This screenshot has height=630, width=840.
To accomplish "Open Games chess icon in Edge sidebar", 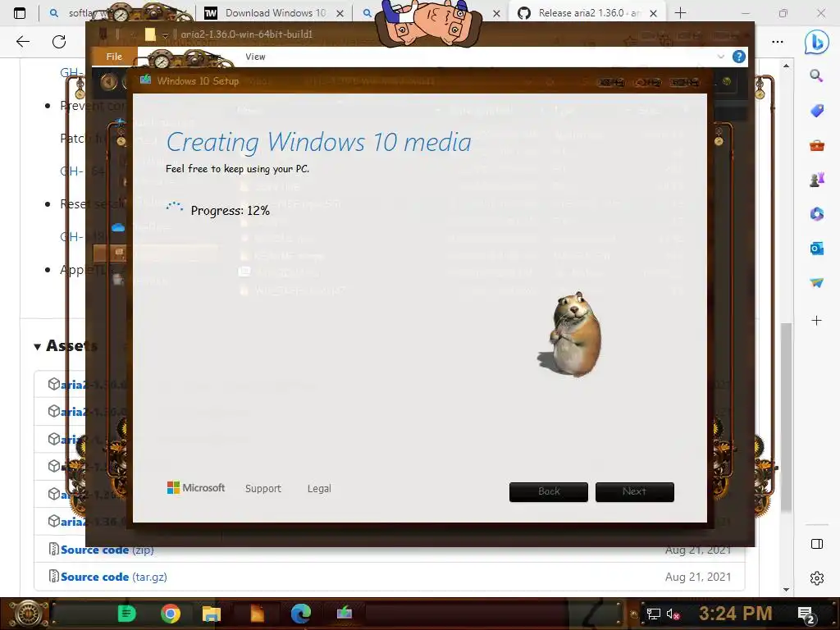I will point(816,180).
